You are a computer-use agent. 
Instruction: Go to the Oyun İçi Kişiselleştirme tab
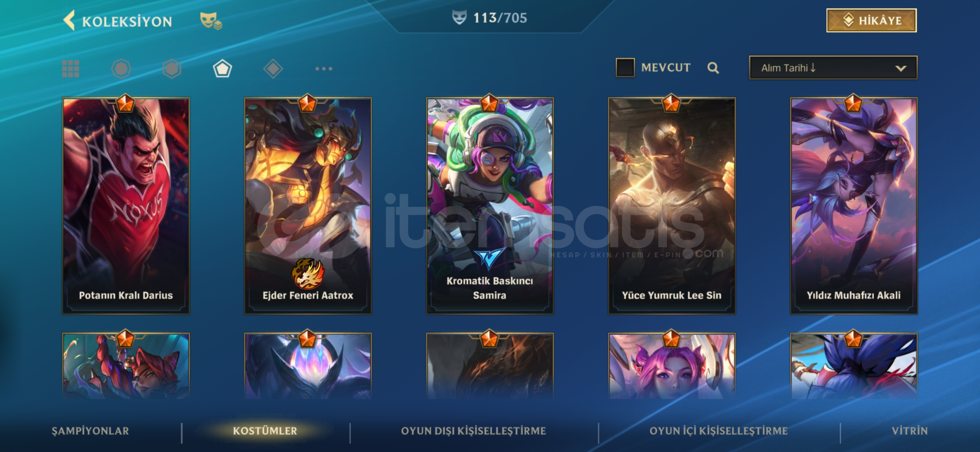(x=719, y=431)
